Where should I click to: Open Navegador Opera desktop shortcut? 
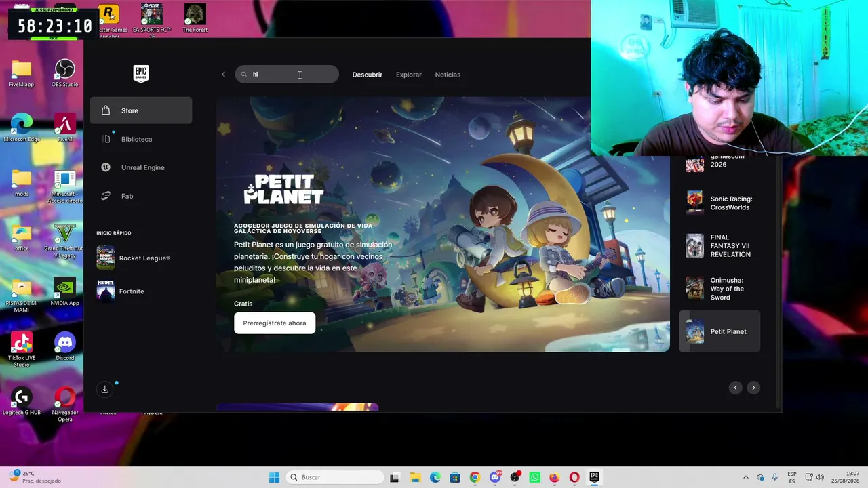[x=64, y=405]
